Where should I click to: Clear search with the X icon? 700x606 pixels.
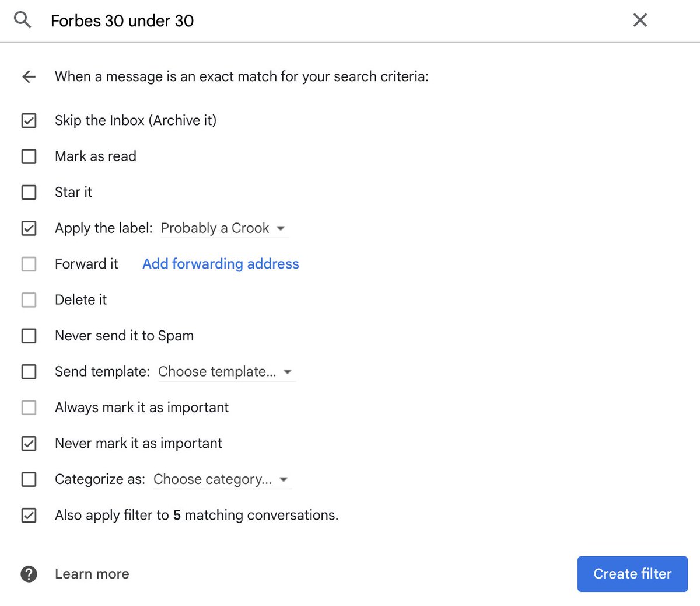pyautogui.click(x=640, y=20)
